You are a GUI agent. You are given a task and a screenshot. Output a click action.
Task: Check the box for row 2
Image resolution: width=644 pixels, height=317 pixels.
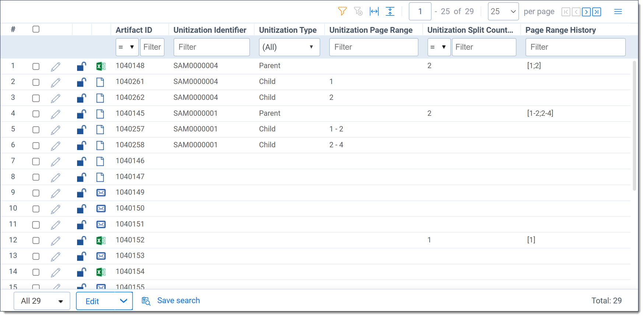[x=36, y=82]
